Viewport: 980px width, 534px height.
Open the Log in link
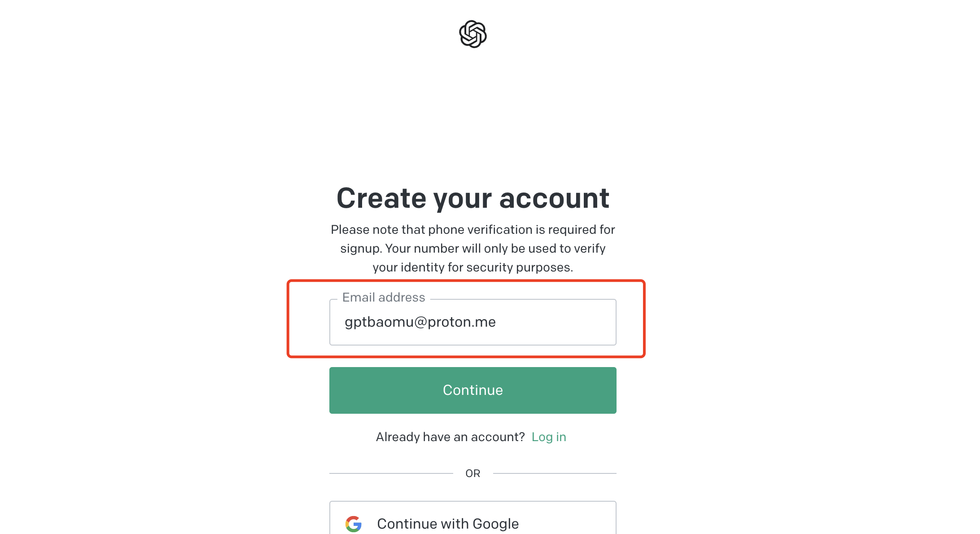[549, 437]
